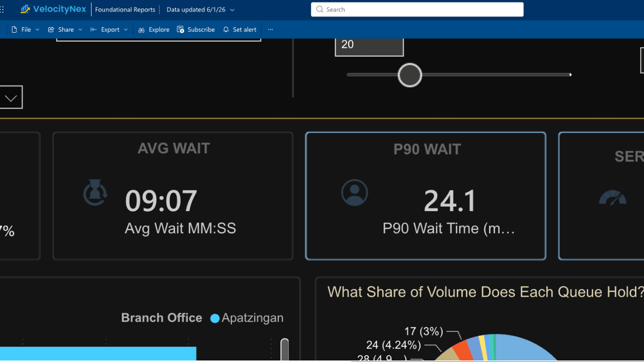Viewport: 644px width, 362px height.
Task: Click the hourglass icon in AVG WAIT card
Action: coord(96,193)
